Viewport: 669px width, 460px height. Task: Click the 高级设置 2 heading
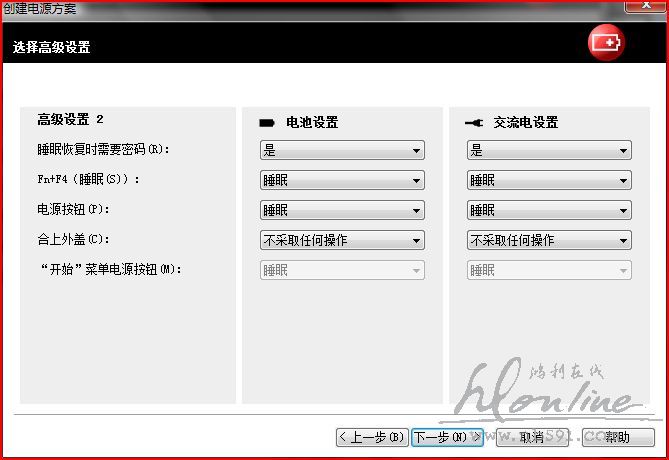[70, 119]
